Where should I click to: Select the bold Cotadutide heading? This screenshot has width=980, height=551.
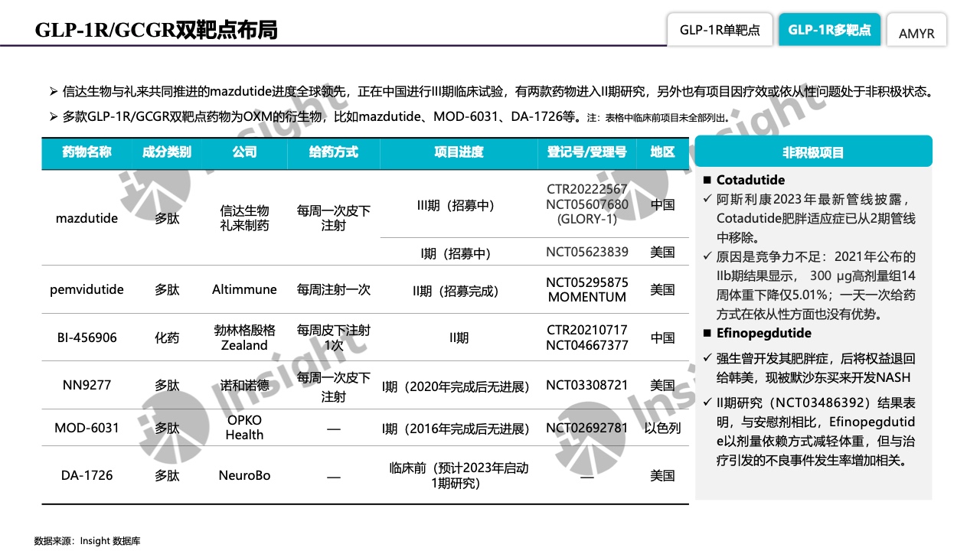(750, 180)
